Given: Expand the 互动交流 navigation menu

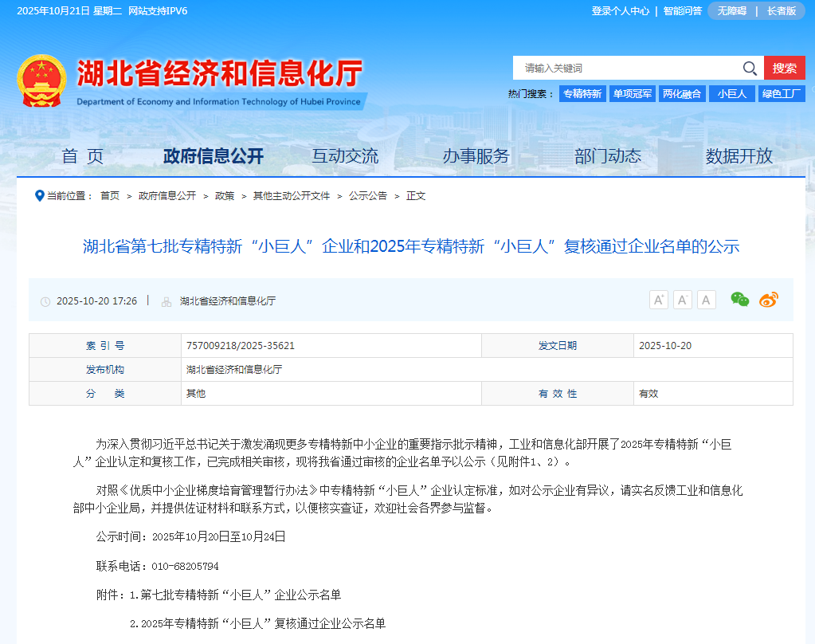Looking at the screenshot, I should (345, 156).
